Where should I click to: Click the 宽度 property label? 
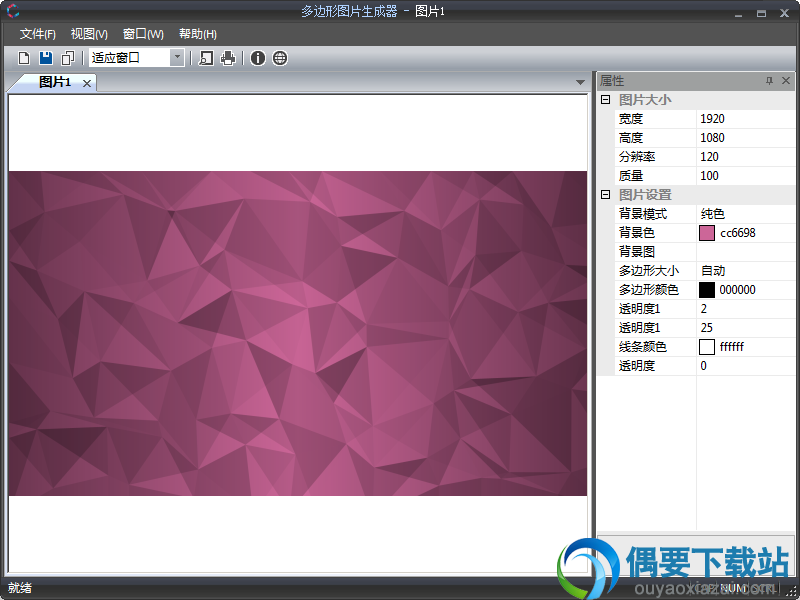pyautogui.click(x=631, y=119)
